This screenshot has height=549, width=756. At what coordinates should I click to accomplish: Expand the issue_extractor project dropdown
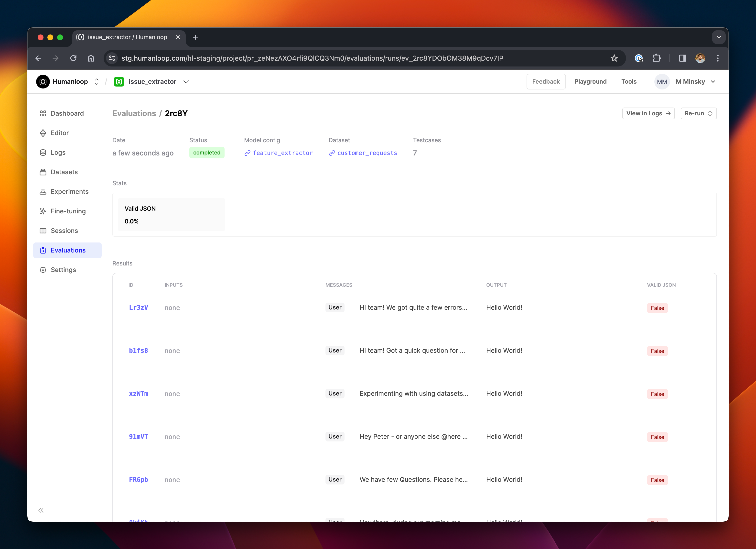tap(186, 82)
